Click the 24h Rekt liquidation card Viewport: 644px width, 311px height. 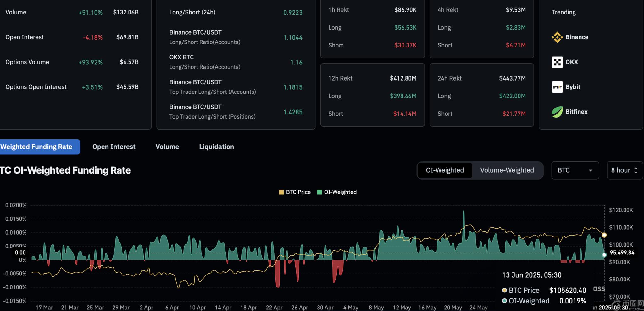[481, 95]
